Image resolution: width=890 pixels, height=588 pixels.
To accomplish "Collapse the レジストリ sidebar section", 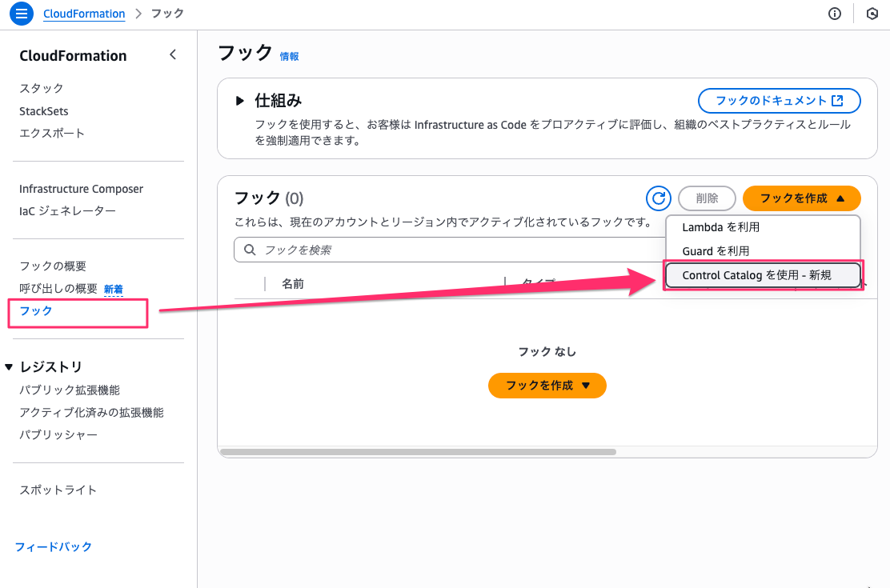I will 9,367.
